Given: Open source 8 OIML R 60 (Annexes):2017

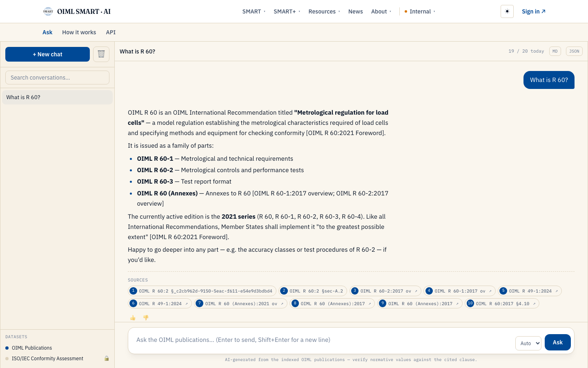Looking at the screenshot, I should (x=332, y=304).
